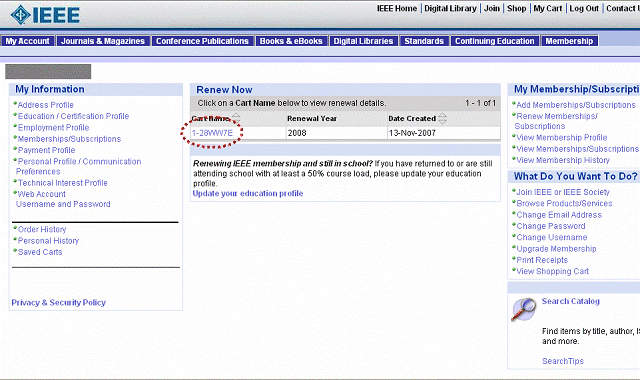Open Digital Library top link
This screenshot has width=640, height=380.
tap(450, 9)
